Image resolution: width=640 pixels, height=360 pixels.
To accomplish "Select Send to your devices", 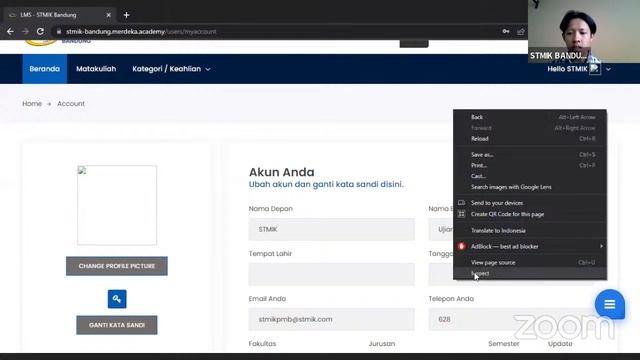I will (530, 203).
